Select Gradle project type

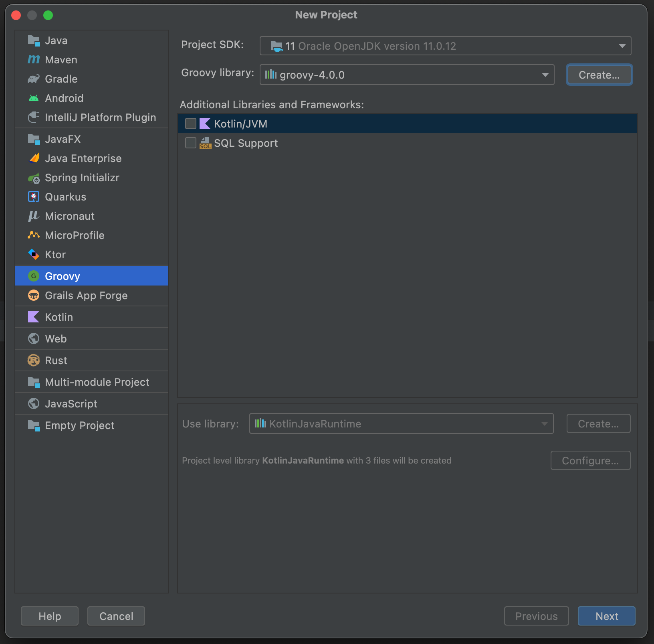click(x=91, y=79)
